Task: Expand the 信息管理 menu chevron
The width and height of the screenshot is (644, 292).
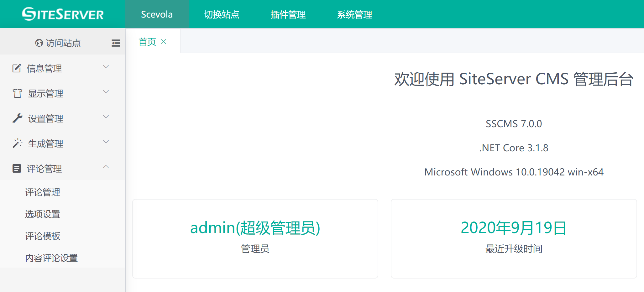Action: [106, 67]
